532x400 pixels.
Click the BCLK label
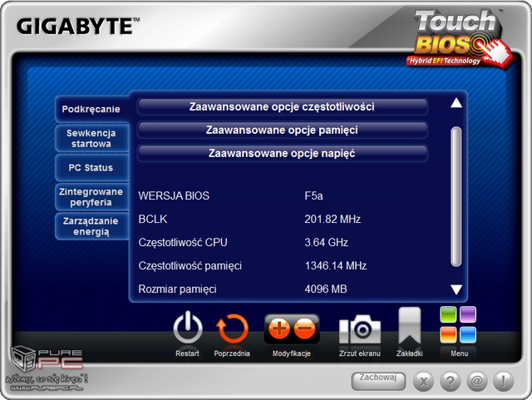click(153, 219)
